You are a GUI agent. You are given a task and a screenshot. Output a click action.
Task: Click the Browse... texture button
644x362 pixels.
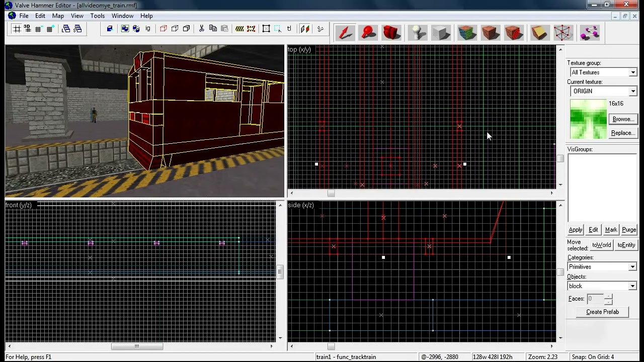pos(623,119)
